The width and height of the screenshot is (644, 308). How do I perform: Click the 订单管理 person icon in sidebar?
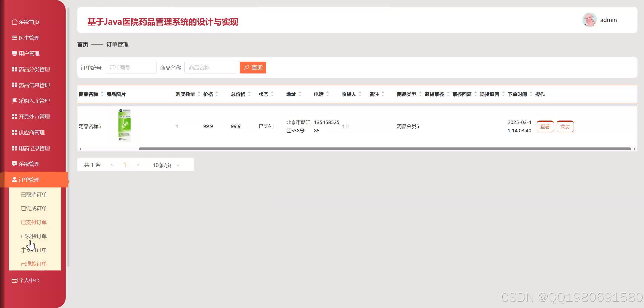click(x=14, y=180)
